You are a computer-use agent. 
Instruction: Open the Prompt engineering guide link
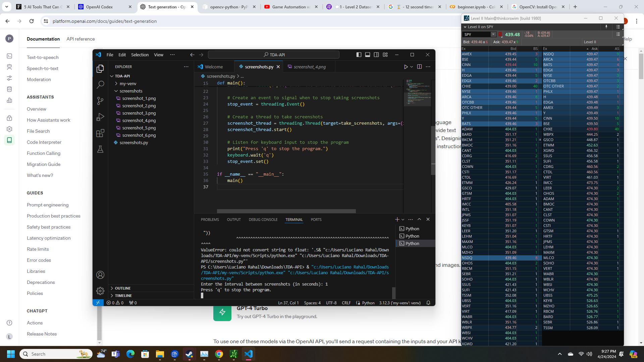[x=48, y=205]
